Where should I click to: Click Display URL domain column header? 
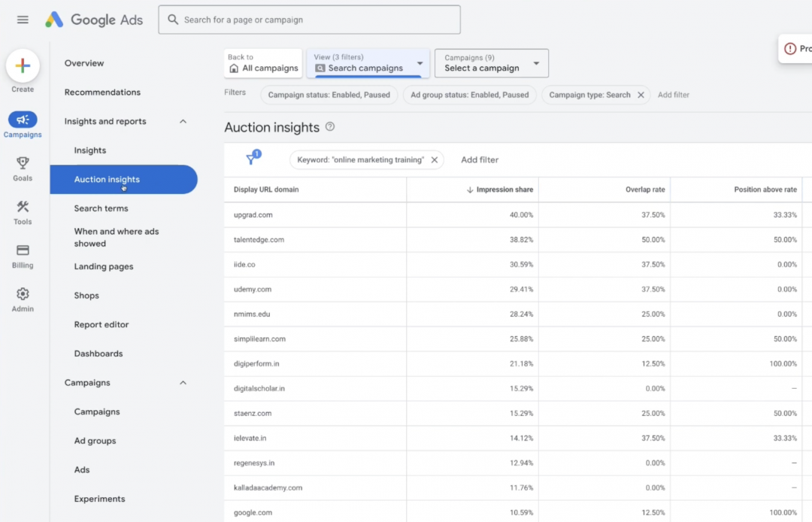pyautogui.click(x=266, y=190)
